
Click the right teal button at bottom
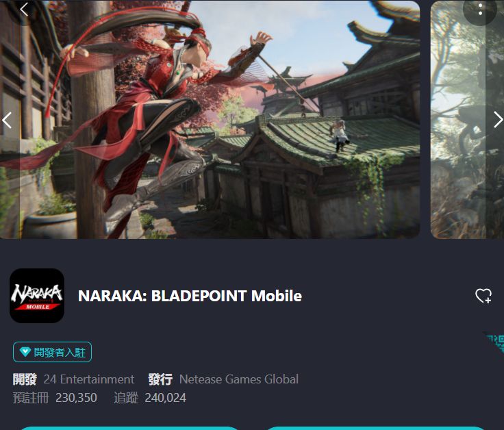(375, 428)
